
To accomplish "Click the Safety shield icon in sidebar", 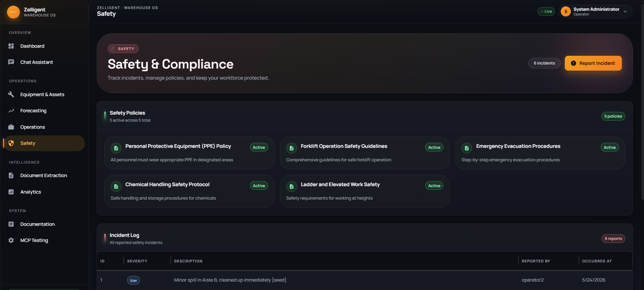I will 11,143.
